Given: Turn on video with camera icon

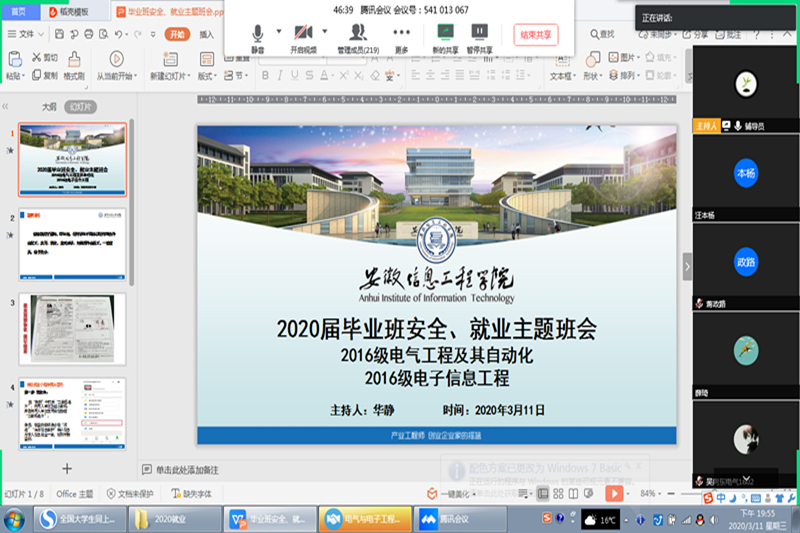Looking at the screenshot, I should [x=303, y=33].
